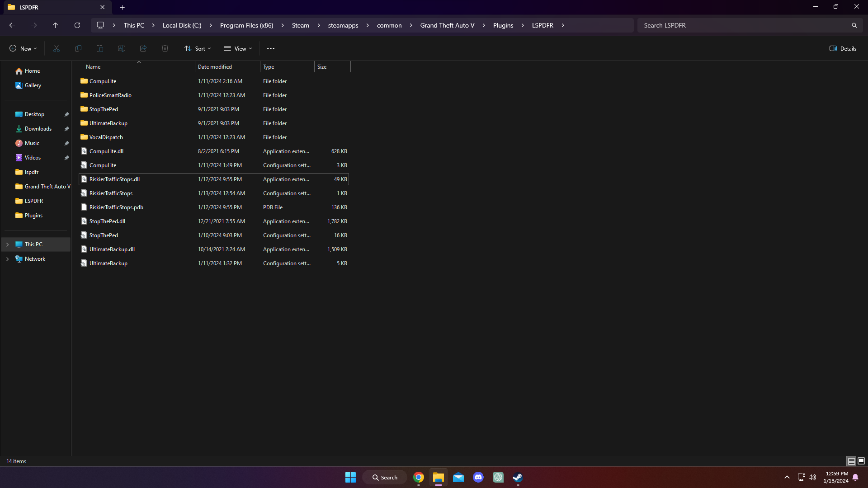
Task: Add a new tab with plus button
Action: coord(122,7)
